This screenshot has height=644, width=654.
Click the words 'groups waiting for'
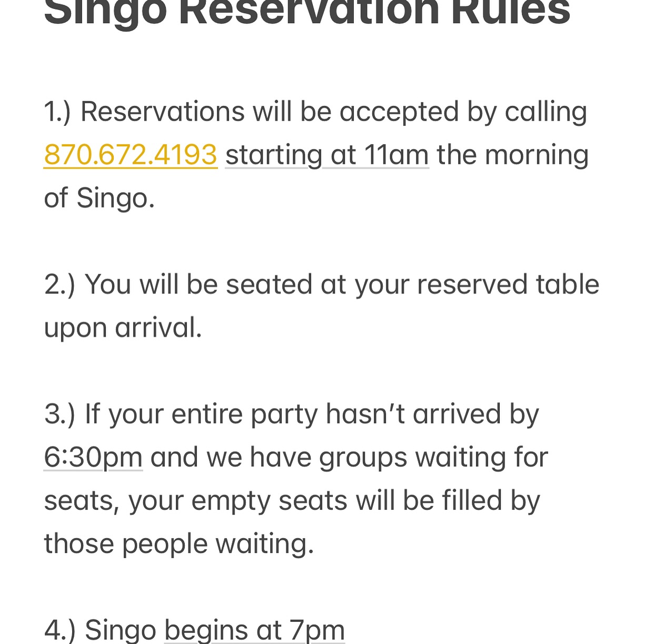click(434, 458)
